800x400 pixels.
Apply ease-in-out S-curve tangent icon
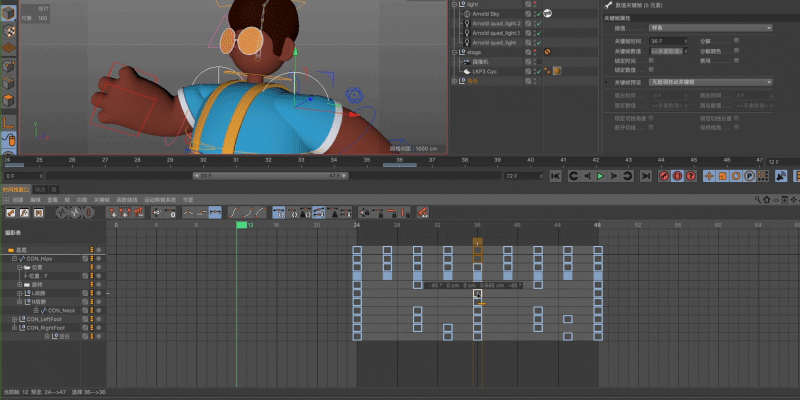(234, 212)
